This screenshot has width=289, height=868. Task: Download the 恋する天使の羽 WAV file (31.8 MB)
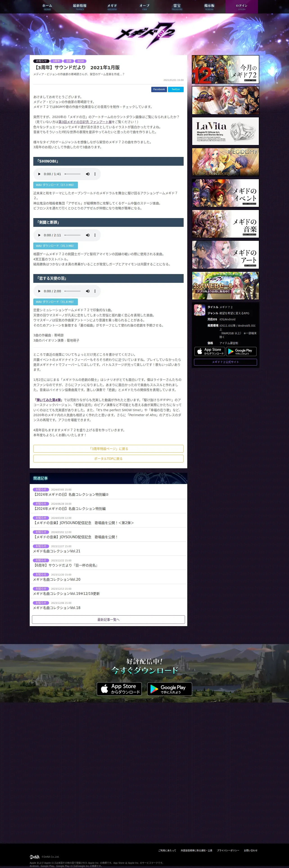point(55,302)
